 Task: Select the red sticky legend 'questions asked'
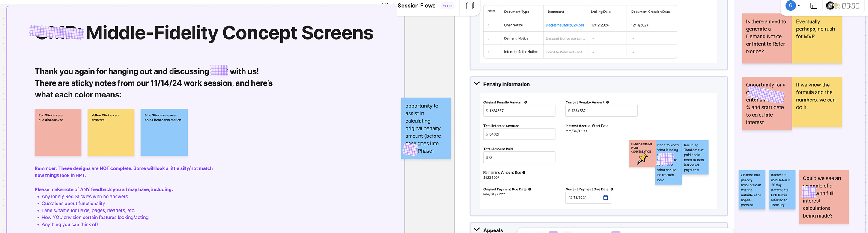[x=58, y=132]
